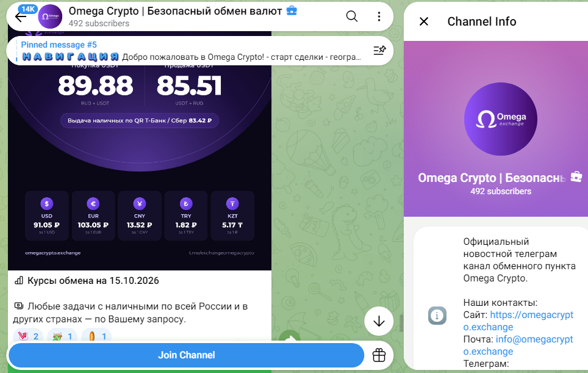The width and height of the screenshot is (588, 373).
Task: Click the info icon in Channel Info
Action: pyautogui.click(x=437, y=316)
